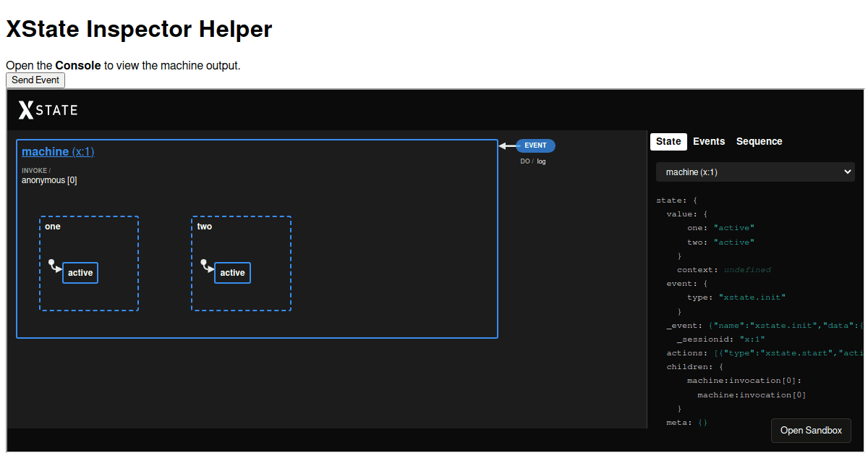The image size is (868, 456).
Task: Click the initial state marker inside region one
Action: pos(54,265)
